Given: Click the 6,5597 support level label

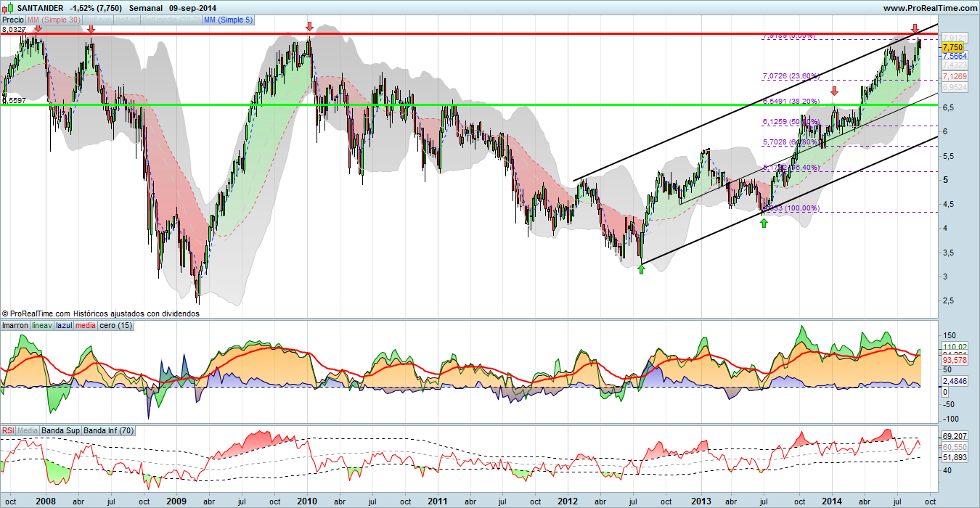Looking at the screenshot, I should coord(14,101).
